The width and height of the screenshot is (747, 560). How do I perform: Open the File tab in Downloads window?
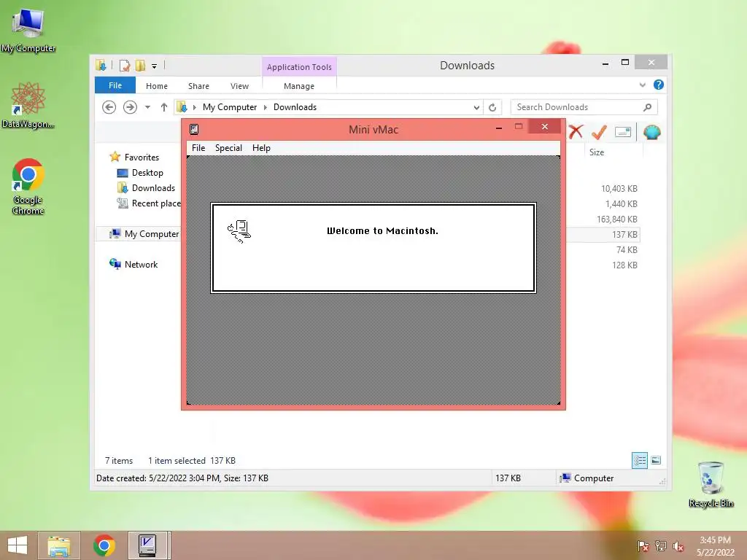click(x=115, y=86)
